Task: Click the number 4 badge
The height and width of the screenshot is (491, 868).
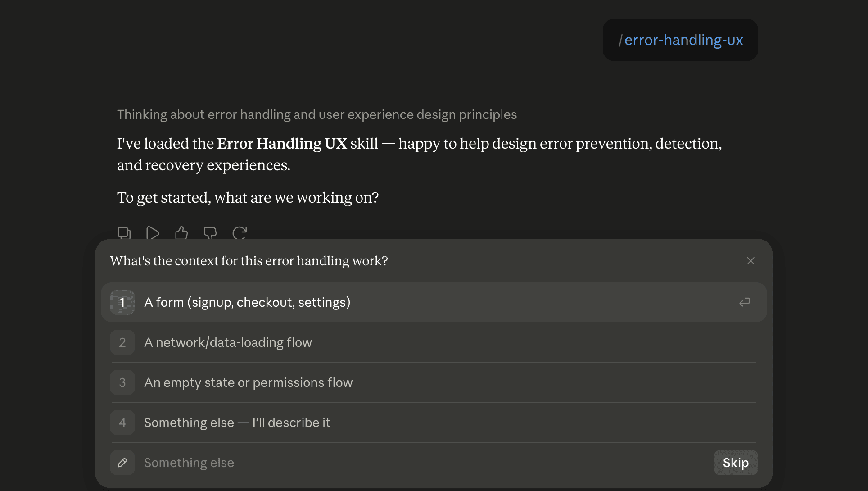Action: click(122, 423)
